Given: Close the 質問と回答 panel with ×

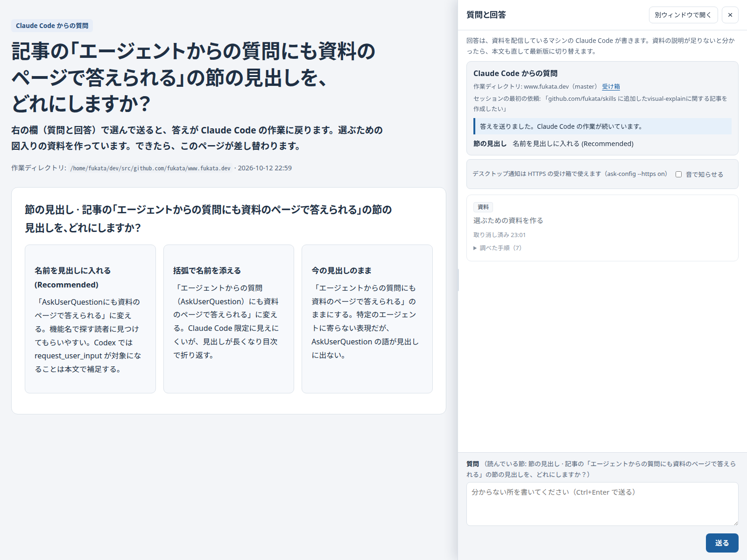Looking at the screenshot, I should click(730, 15).
